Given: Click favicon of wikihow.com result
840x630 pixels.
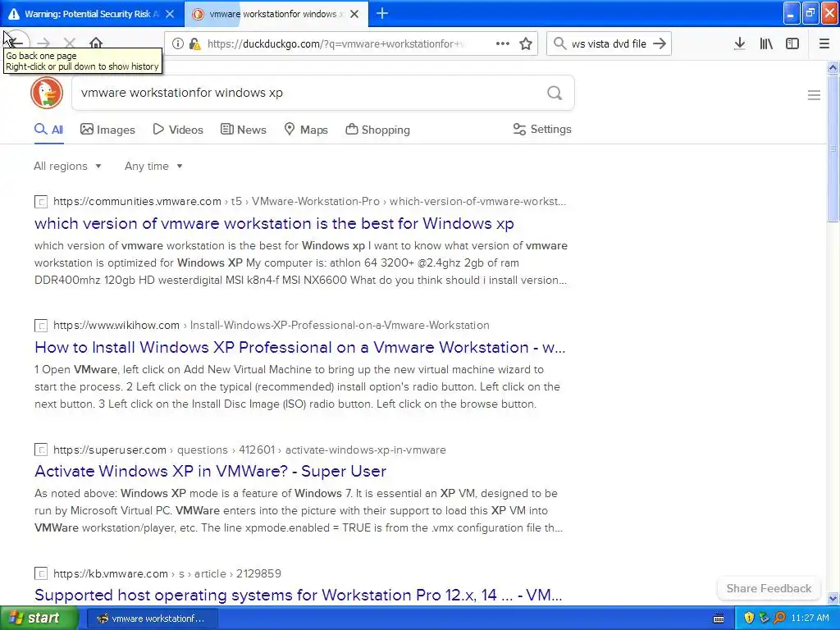Looking at the screenshot, I should tap(41, 326).
